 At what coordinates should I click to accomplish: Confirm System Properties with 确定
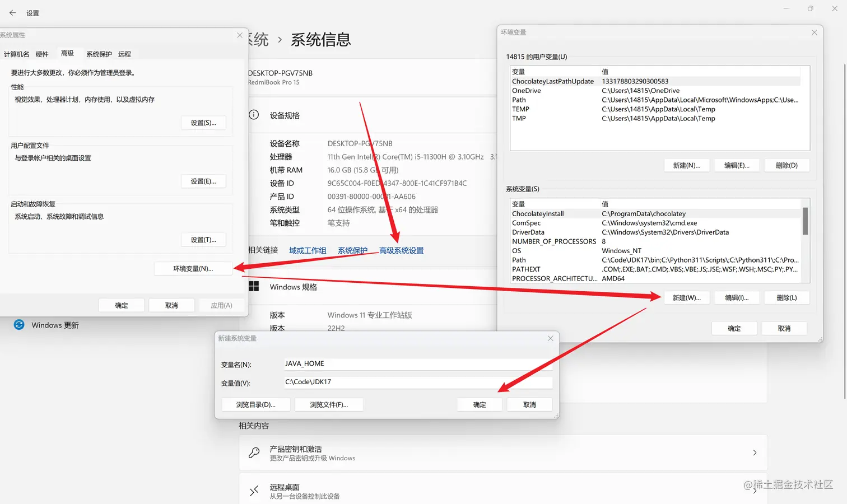click(x=122, y=305)
